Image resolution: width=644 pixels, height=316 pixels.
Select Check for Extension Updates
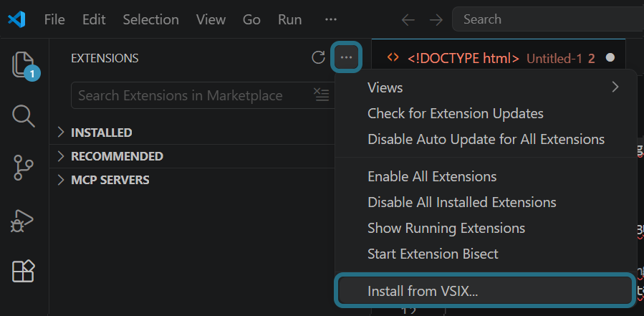coord(486,113)
